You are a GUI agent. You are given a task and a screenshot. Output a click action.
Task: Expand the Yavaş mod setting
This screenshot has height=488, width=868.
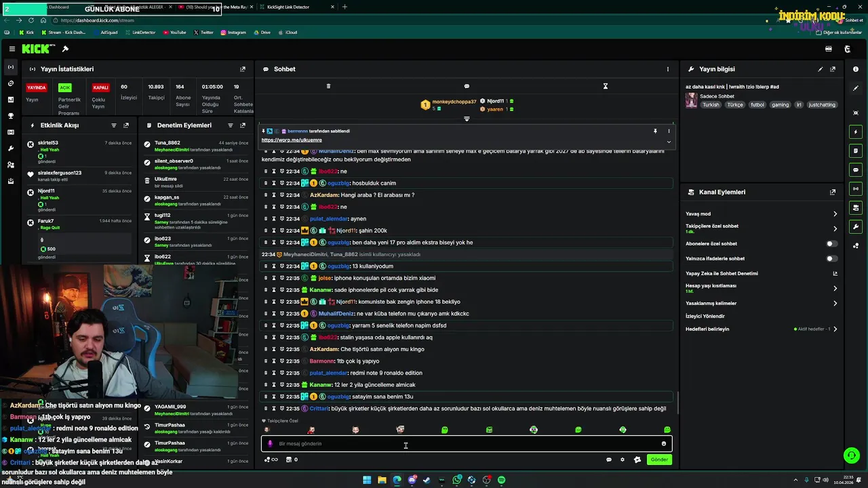pos(835,213)
